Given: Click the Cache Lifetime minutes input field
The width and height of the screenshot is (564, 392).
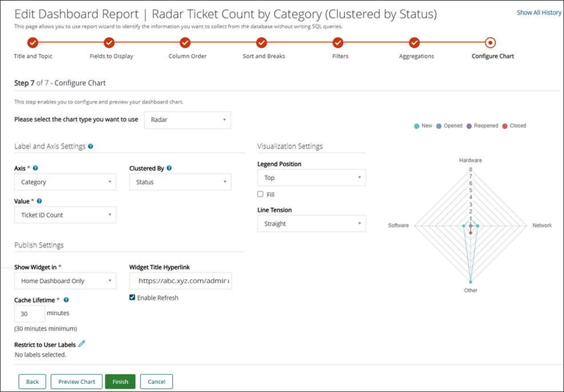Looking at the screenshot, I should (30, 314).
